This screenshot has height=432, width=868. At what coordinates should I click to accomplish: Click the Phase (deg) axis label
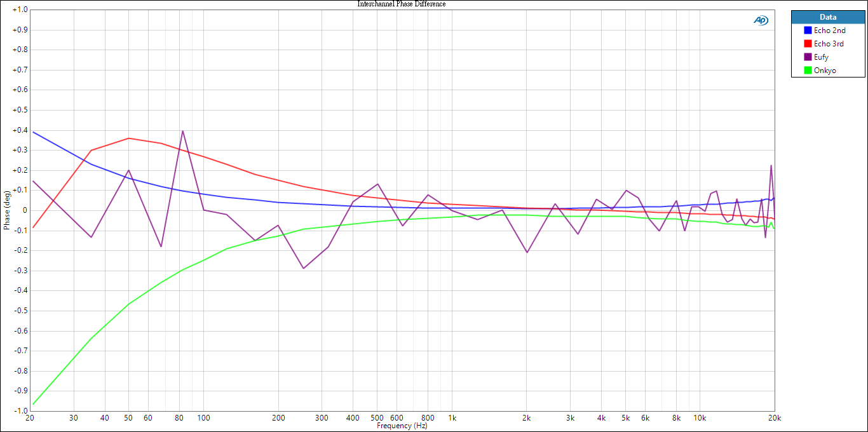[7, 210]
